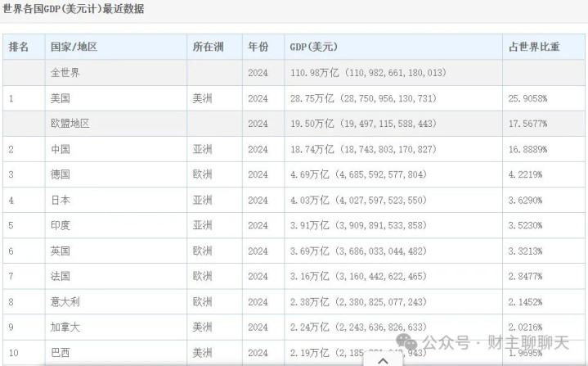Click the 2.8477% share cell

[x=525, y=276]
